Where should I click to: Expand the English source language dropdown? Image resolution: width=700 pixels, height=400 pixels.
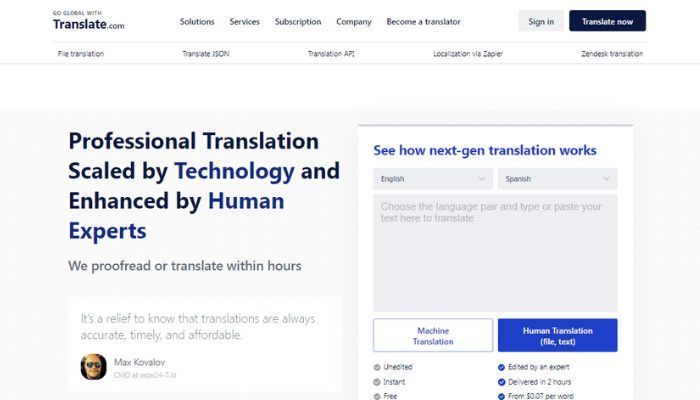click(433, 179)
